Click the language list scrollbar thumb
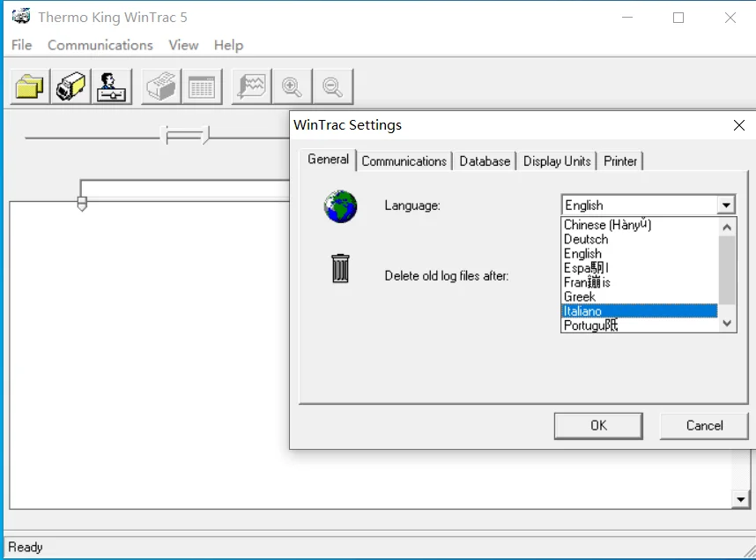Viewport: 756px width, 560px height. point(727,271)
